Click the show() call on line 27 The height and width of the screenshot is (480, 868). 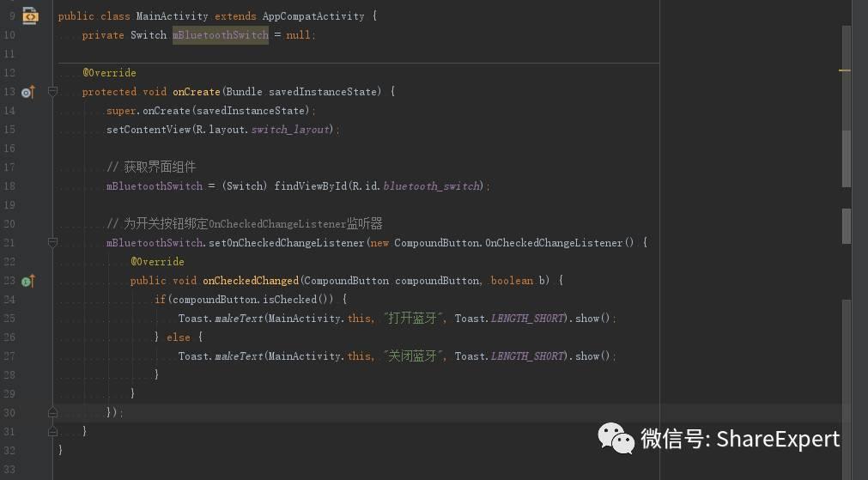pos(592,356)
